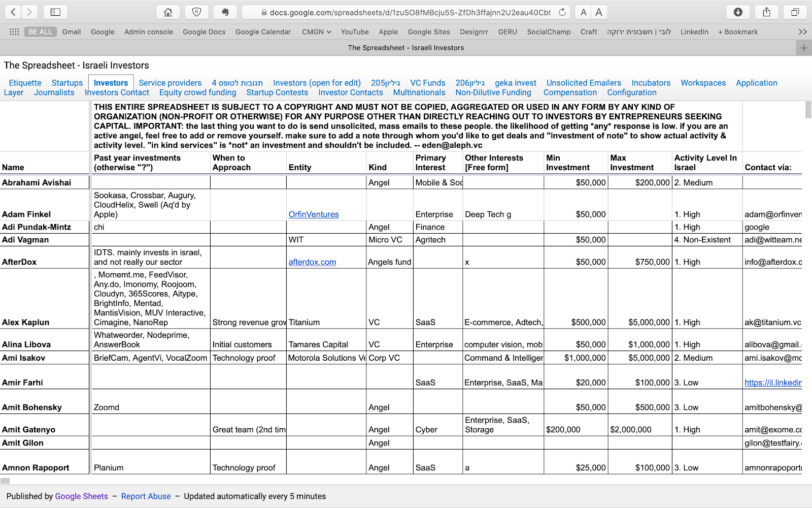Viewport: 812px width, 508px height.
Task: Click the Tamares Capital entity cell
Action: (326, 340)
